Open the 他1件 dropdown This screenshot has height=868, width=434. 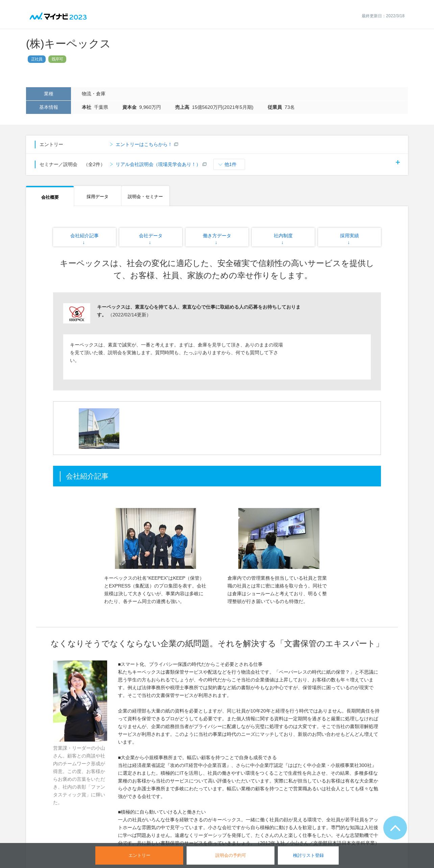[229, 164]
